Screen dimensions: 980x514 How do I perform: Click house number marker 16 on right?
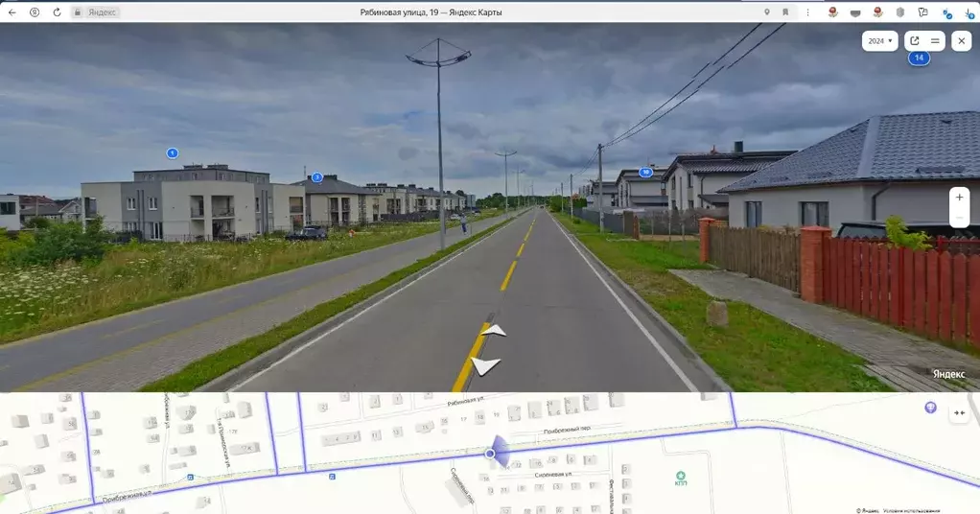645,173
